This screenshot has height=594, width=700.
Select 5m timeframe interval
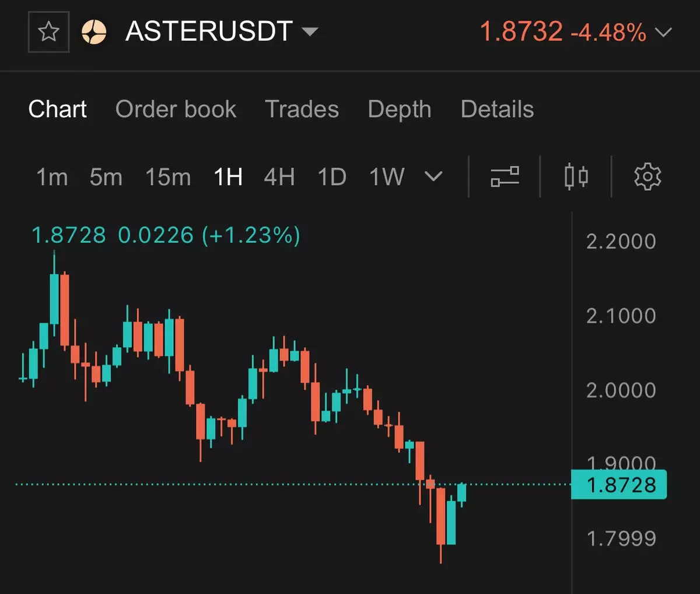pyautogui.click(x=106, y=177)
